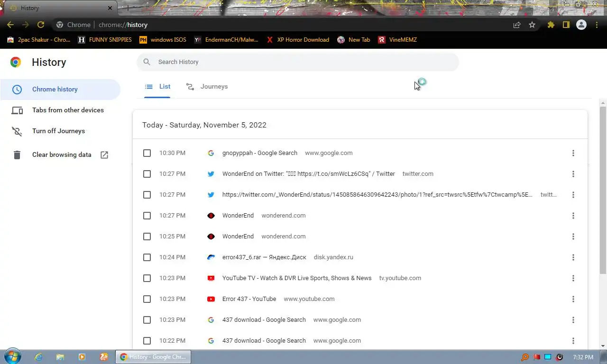The image size is (607, 364).
Task: Open the Chrome profile avatar
Action: click(581, 25)
